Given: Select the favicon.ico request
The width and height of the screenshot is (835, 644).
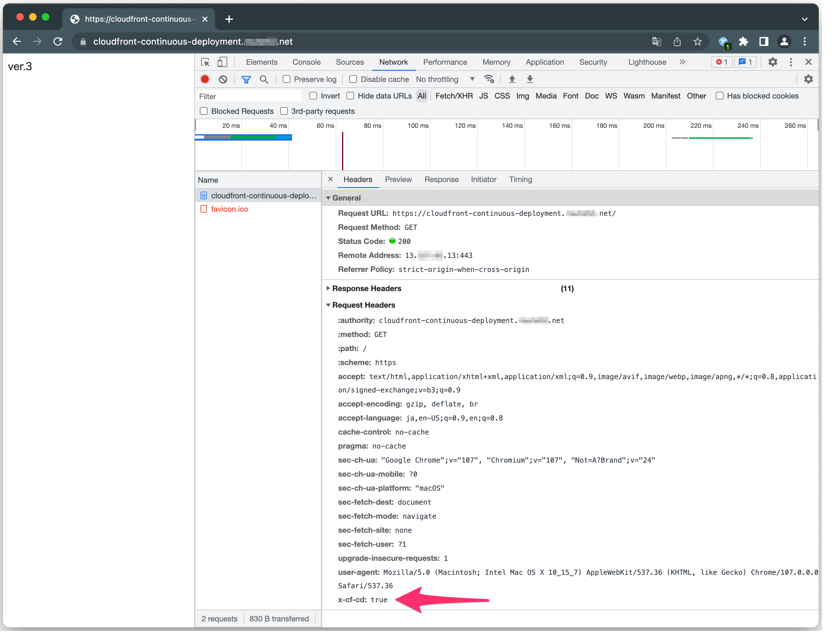Looking at the screenshot, I should (229, 209).
